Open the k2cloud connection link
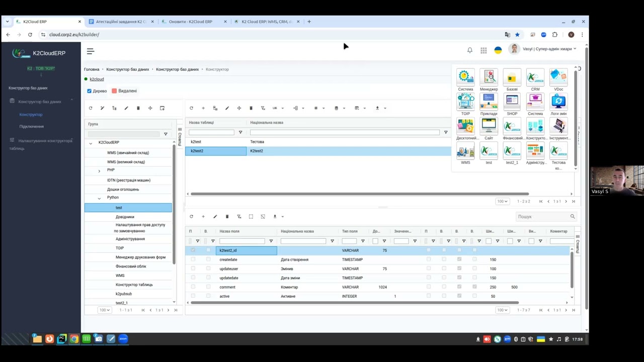The image size is (644, 362). pyautogui.click(x=97, y=79)
